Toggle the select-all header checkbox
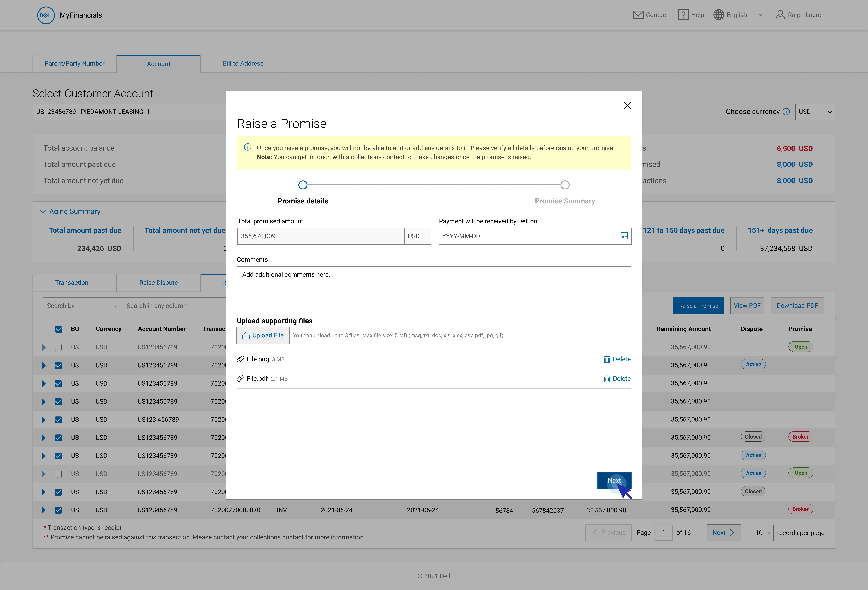The image size is (868, 590). pos(59,329)
